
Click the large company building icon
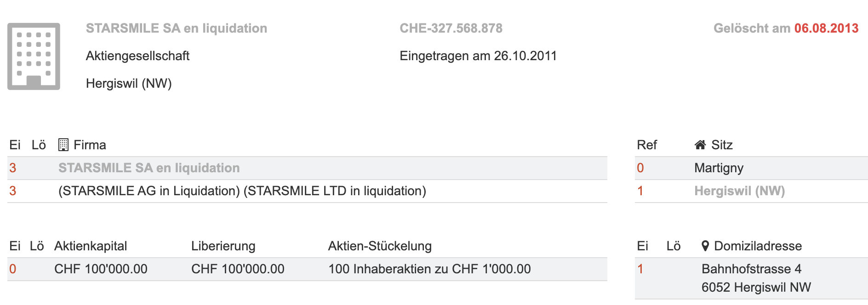point(34,56)
